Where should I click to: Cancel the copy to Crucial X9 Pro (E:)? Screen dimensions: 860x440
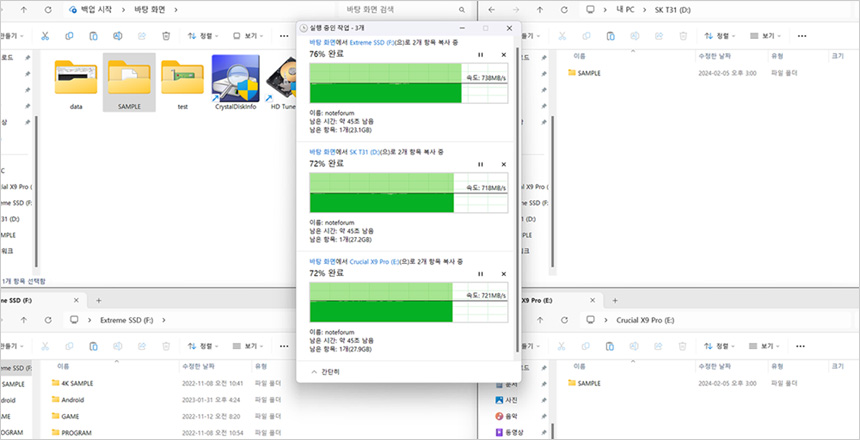coord(503,274)
